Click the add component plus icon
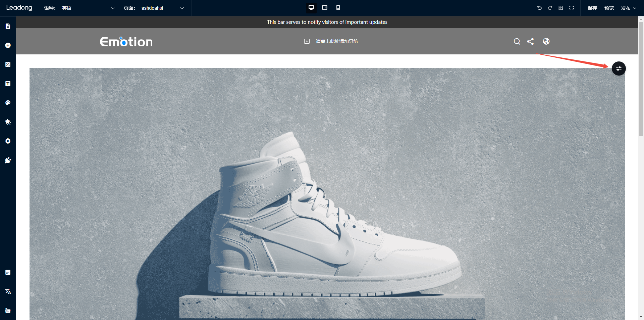 click(x=8, y=45)
